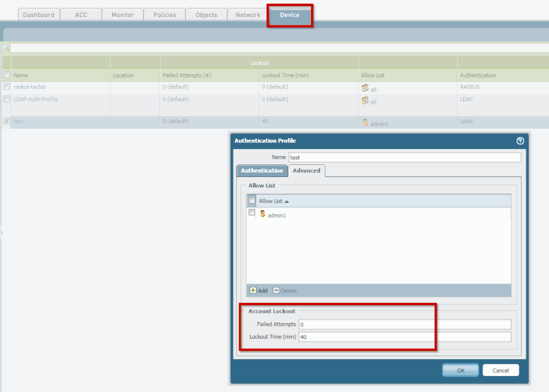Uncheck the test row checkbox
The image size is (549, 392).
(x=7, y=121)
